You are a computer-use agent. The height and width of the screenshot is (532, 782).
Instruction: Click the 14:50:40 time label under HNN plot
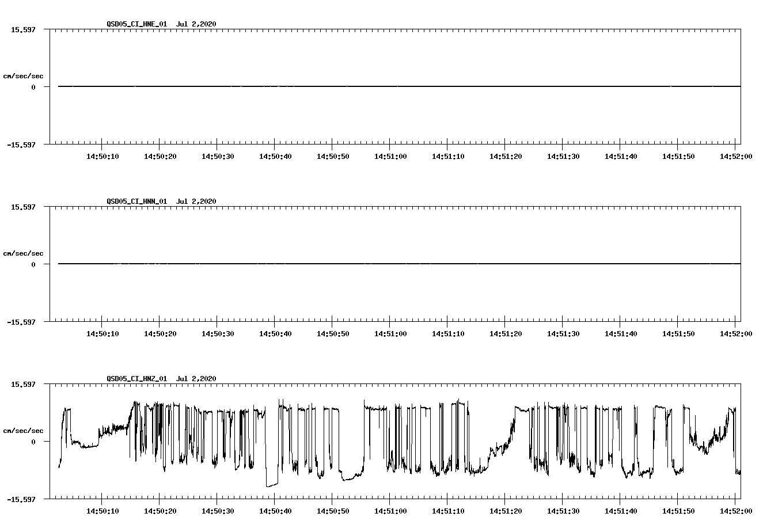tap(275, 334)
